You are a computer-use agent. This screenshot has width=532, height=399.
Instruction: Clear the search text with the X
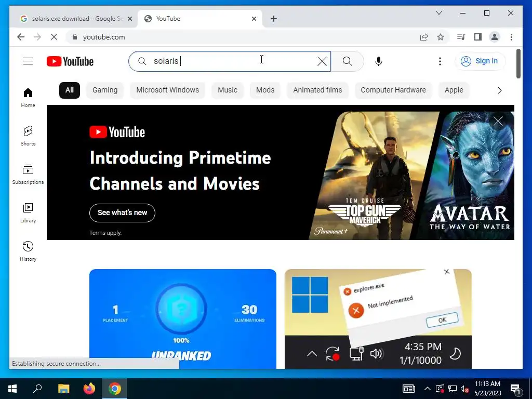322,61
